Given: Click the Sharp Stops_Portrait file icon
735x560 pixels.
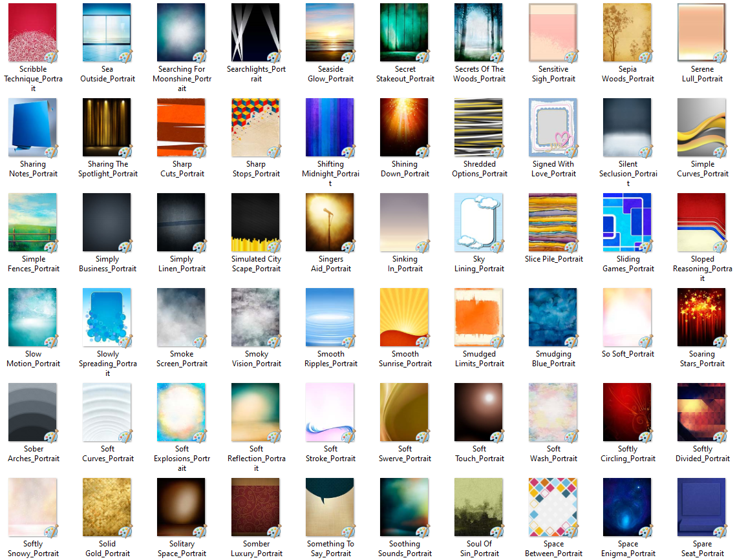Looking at the screenshot, I should [x=256, y=127].
